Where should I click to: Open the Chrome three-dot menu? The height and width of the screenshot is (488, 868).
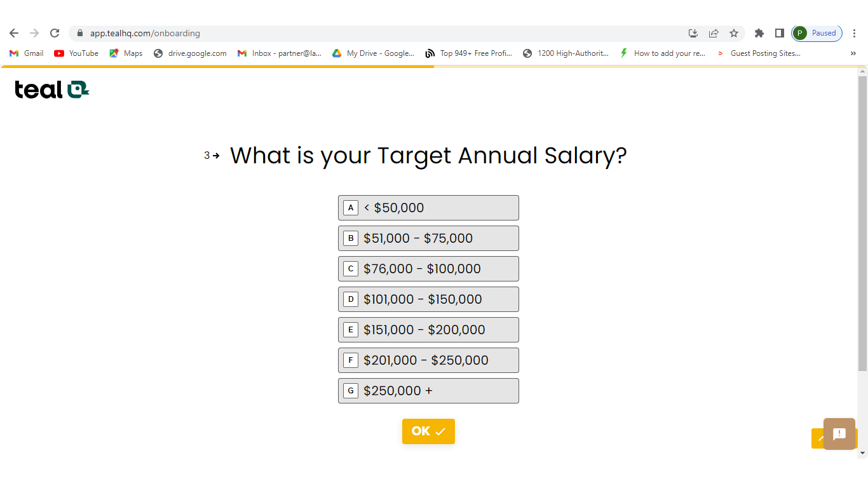(x=855, y=33)
